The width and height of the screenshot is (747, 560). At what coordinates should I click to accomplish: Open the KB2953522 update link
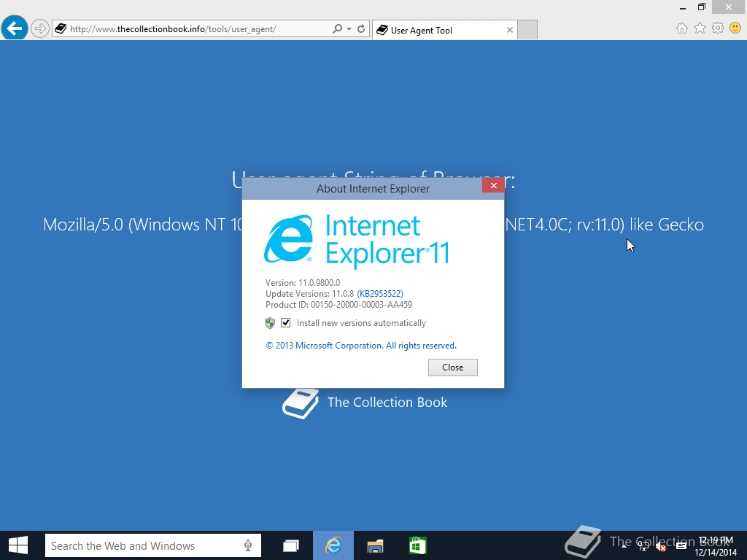pos(380,294)
